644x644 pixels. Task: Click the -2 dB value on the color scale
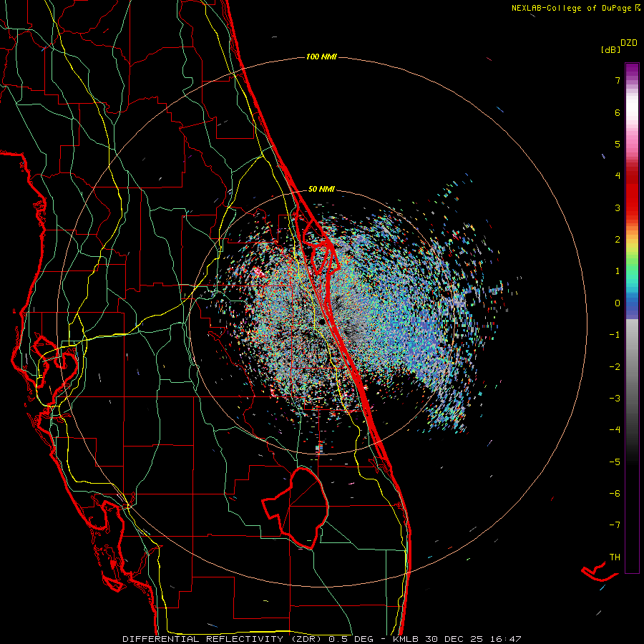tap(615, 366)
